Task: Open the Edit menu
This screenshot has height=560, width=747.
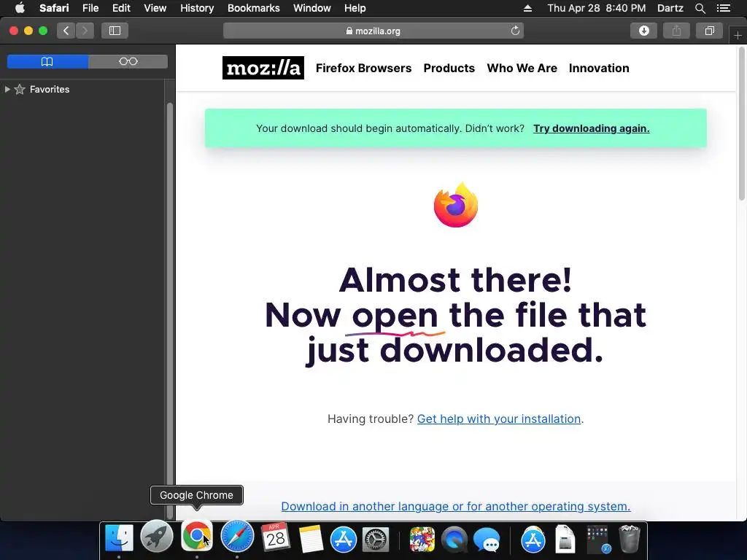Action: [x=121, y=8]
